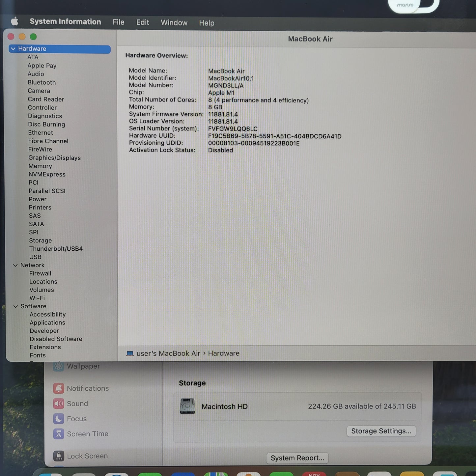Collapse the Network section
The width and height of the screenshot is (476, 476).
(x=15, y=265)
